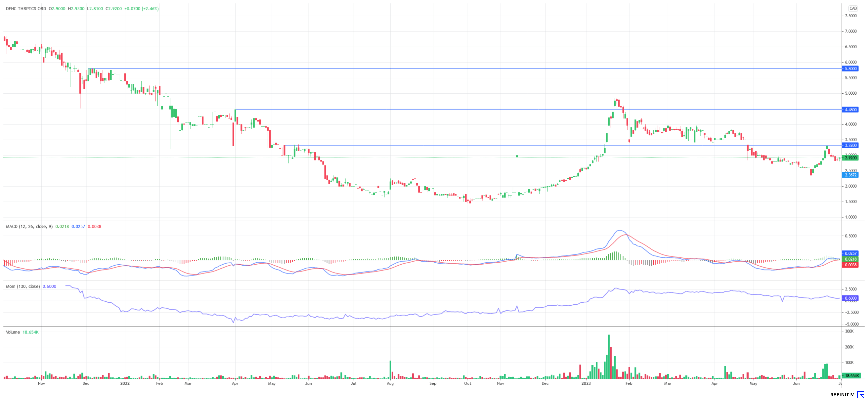
Task: Click the green 0.0218 MACD histogram label
Action: click(850, 259)
